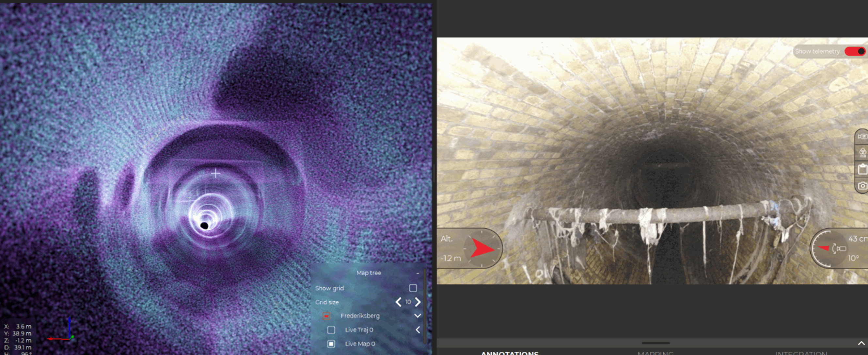The width and height of the screenshot is (868, 355).
Task: Click the 'Z: -1.2 m' coordinate readout
Action: pyautogui.click(x=18, y=340)
